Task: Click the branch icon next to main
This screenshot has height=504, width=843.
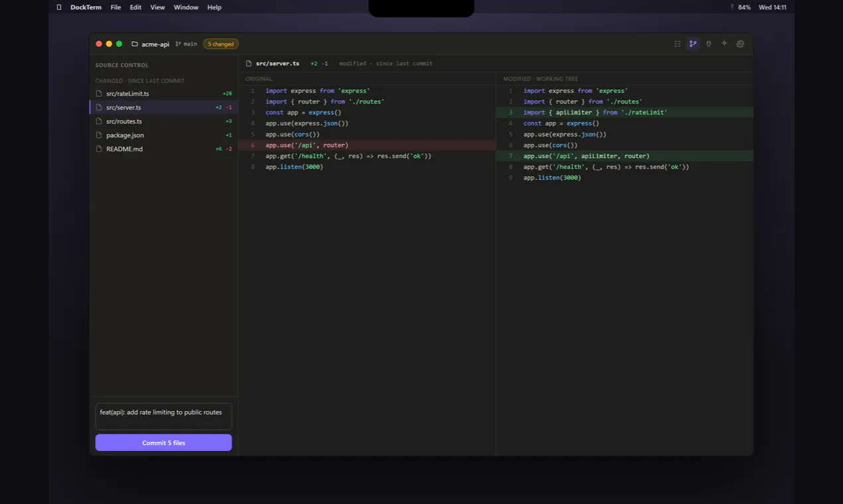Action: [x=178, y=44]
